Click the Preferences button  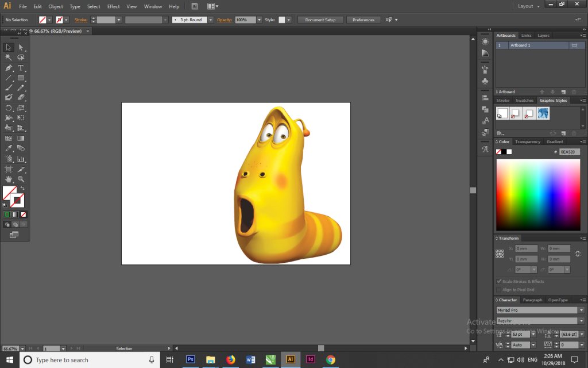(x=363, y=20)
